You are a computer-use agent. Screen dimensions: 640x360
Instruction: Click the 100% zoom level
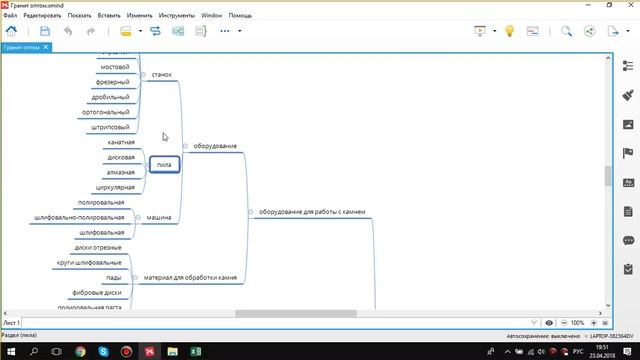(577, 323)
